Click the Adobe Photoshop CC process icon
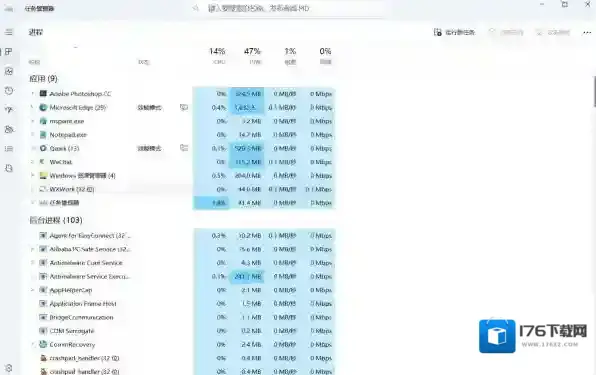Image resolution: width=596 pixels, height=375 pixels. pyautogui.click(x=43, y=93)
